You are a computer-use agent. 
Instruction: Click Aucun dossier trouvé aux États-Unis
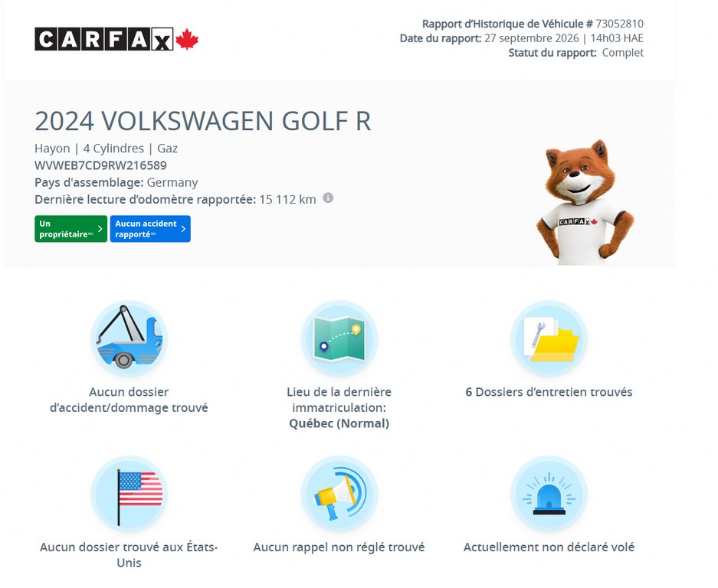(x=130, y=555)
